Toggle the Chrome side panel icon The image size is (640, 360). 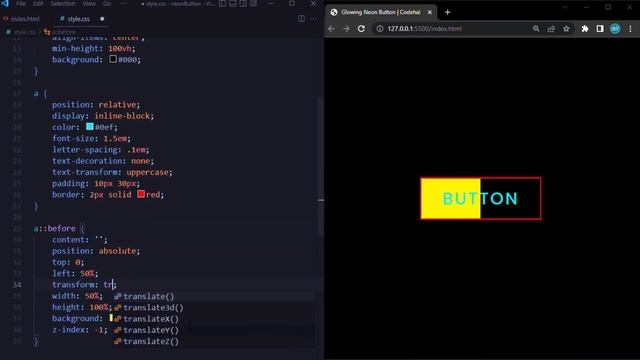tap(600, 29)
